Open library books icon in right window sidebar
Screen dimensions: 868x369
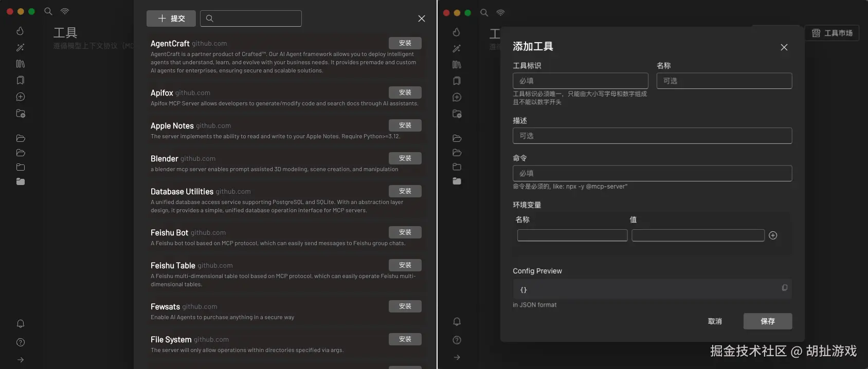[x=457, y=65]
